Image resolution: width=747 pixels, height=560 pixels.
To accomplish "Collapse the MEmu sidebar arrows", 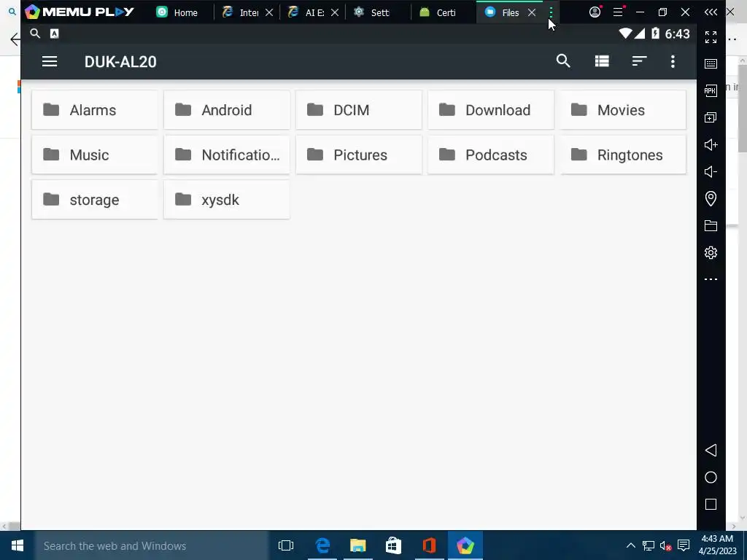I will click(711, 12).
